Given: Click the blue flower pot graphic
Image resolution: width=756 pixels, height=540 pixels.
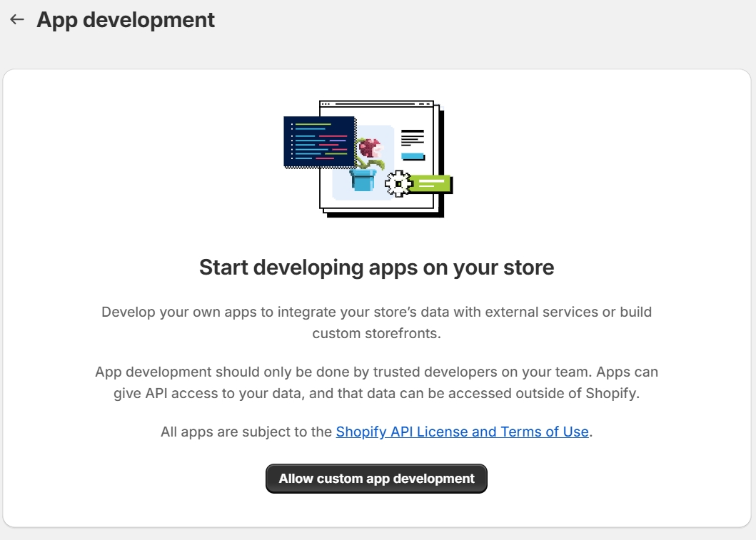Looking at the screenshot, I should click(x=363, y=180).
